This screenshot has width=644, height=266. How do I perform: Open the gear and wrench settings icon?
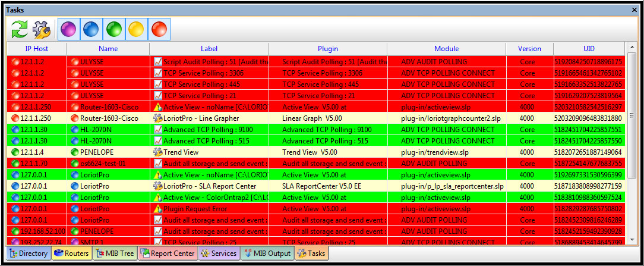(41, 29)
